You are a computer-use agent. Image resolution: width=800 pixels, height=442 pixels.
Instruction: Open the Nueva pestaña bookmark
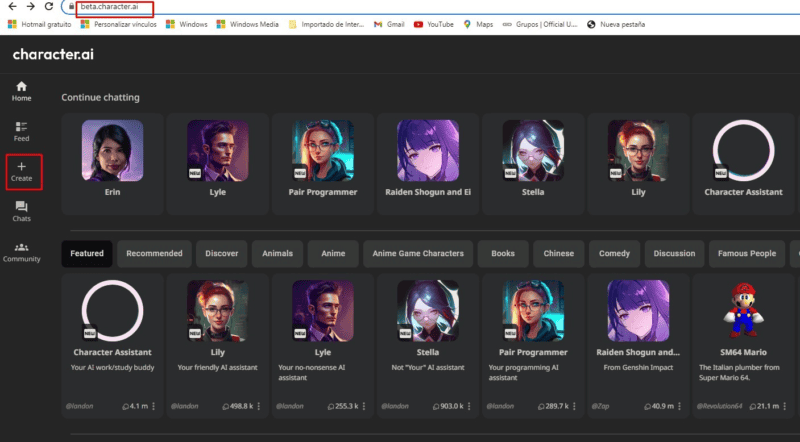[x=616, y=24]
